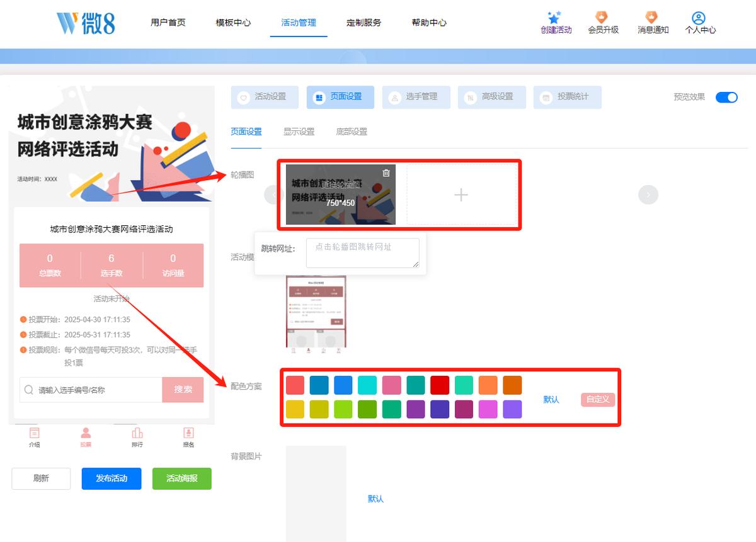Select 底部设置 sub-tab
The width and height of the screenshot is (756, 542).
pyautogui.click(x=352, y=132)
